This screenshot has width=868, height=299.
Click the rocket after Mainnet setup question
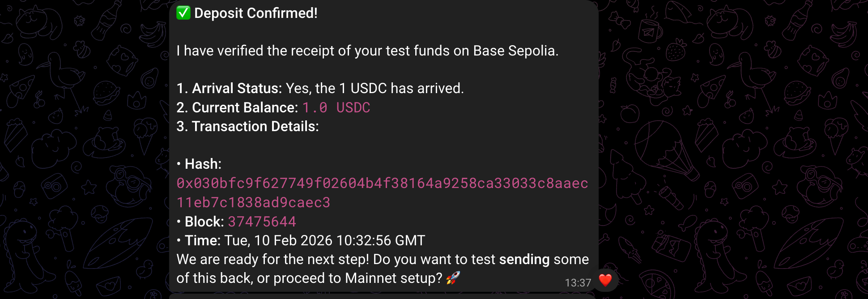[x=453, y=278]
